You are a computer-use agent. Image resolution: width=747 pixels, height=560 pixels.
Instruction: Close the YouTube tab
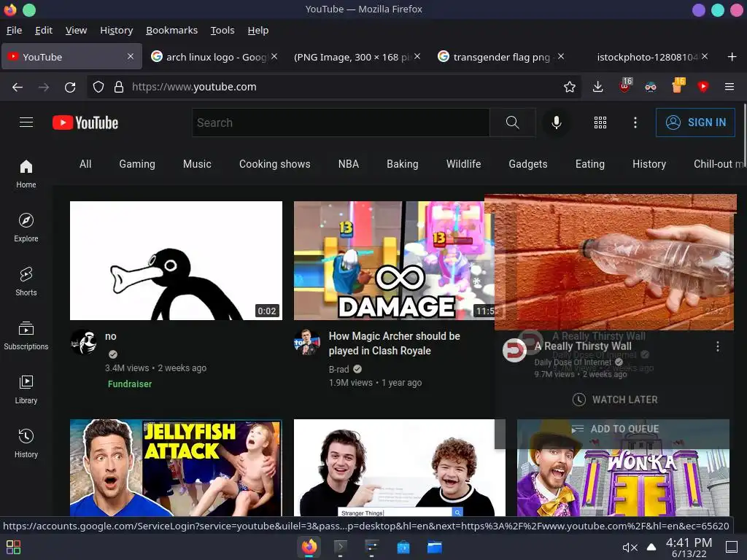(131, 56)
